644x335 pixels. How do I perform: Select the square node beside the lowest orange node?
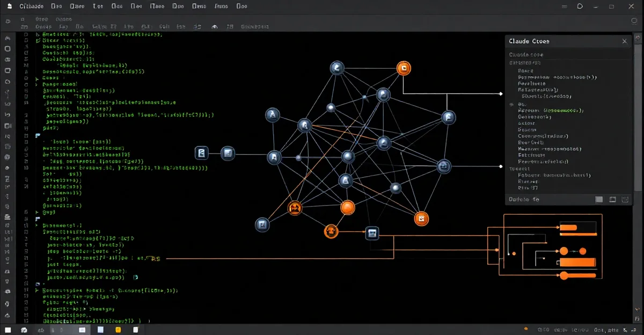[x=372, y=233]
